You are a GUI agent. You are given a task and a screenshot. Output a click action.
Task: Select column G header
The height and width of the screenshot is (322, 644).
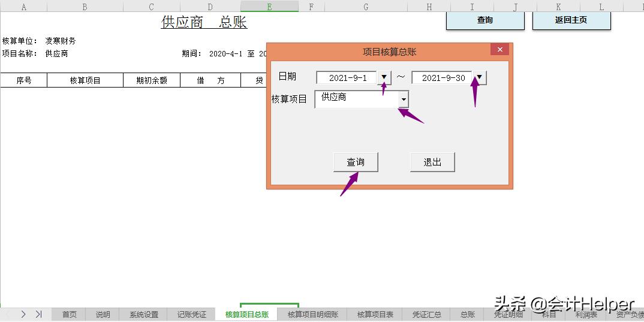[x=366, y=6]
